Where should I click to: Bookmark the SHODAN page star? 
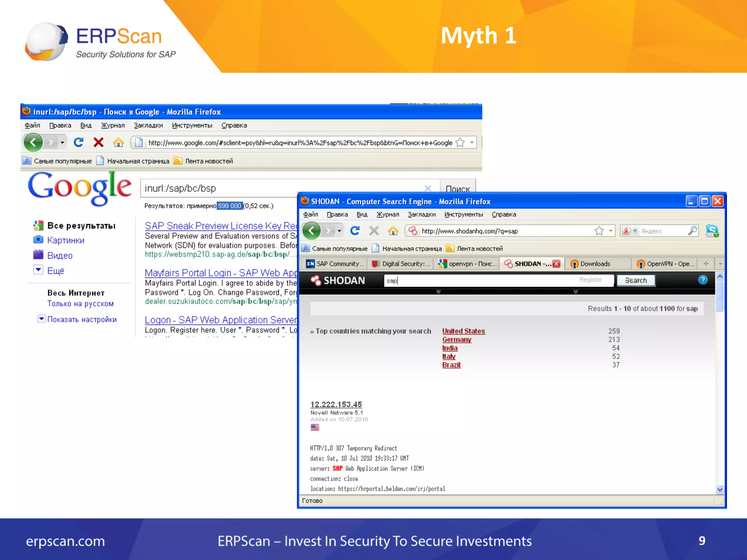(x=599, y=231)
